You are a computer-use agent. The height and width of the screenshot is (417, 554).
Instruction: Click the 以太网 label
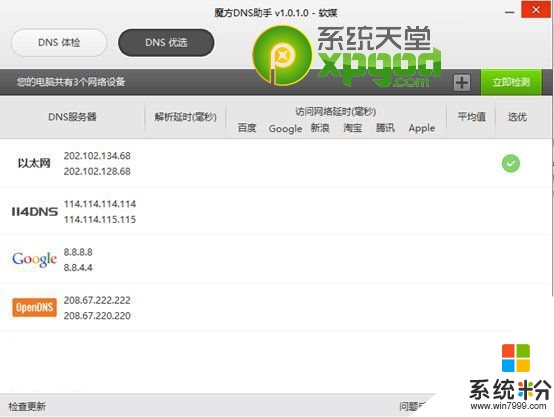pyautogui.click(x=34, y=163)
